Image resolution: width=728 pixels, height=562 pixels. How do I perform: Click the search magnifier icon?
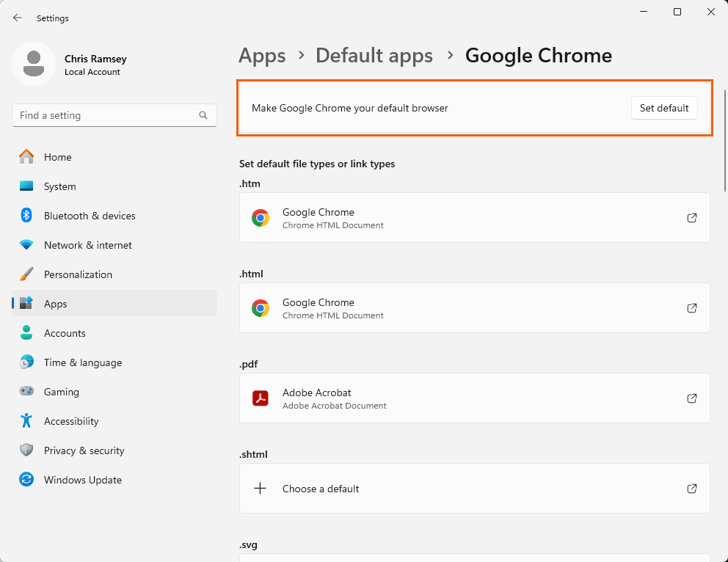coord(203,115)
